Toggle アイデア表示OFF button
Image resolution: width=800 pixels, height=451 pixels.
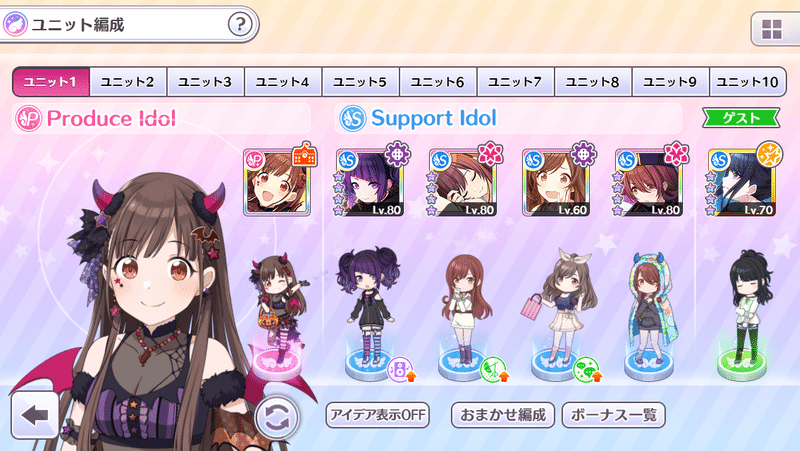click(x=378, y=415)
